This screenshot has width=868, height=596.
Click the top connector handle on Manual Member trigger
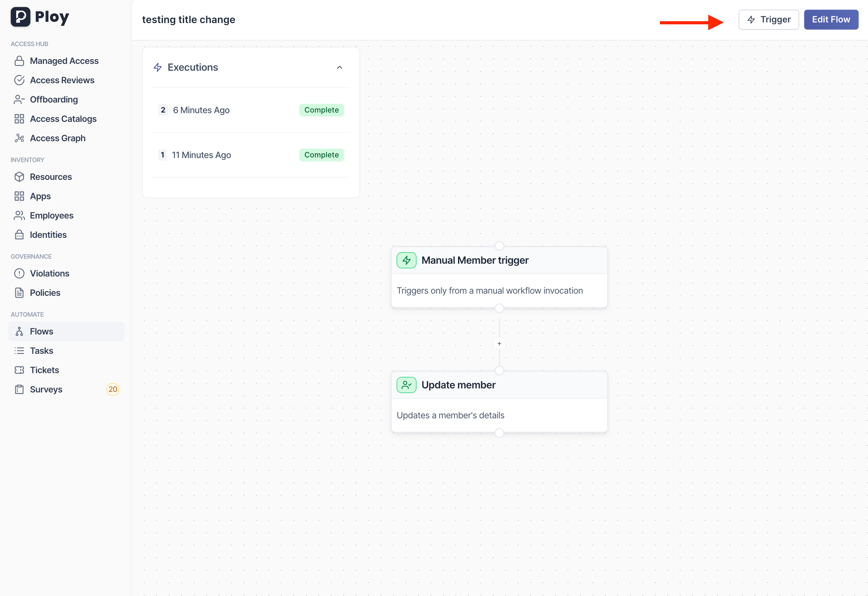click(499, 246)
